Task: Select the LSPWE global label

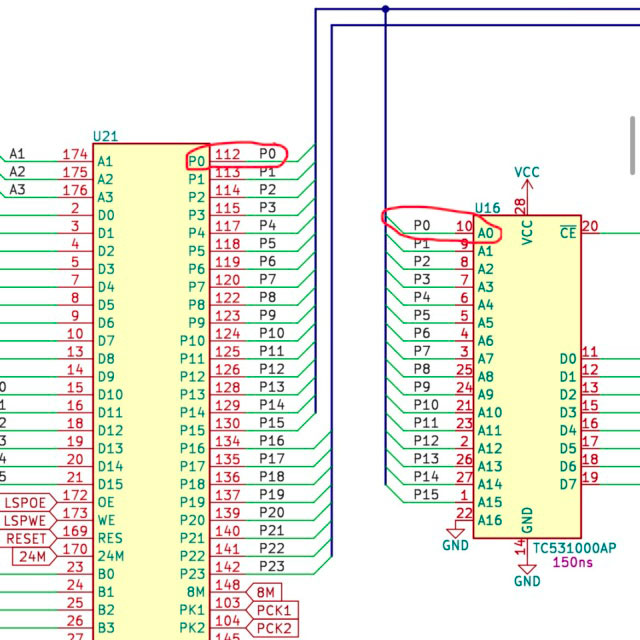Action: [28, 520]
